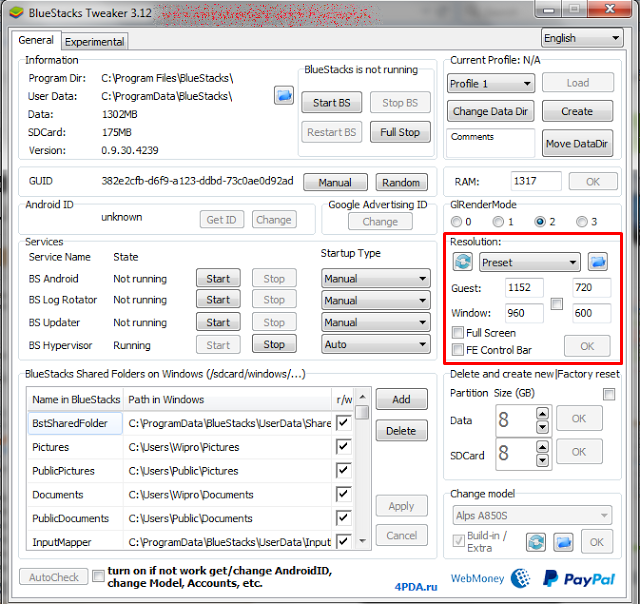Image resolution: width=640 pixels, height=604 pixels.
Task: Tick the Partition Size checkbox
Action: click(x=609, y=394)
